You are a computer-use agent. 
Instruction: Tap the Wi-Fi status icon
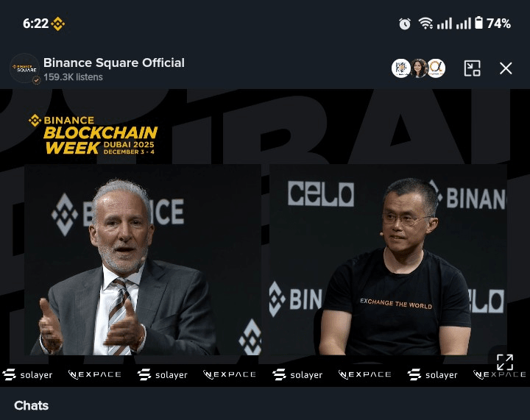click(x=425, y=24)
